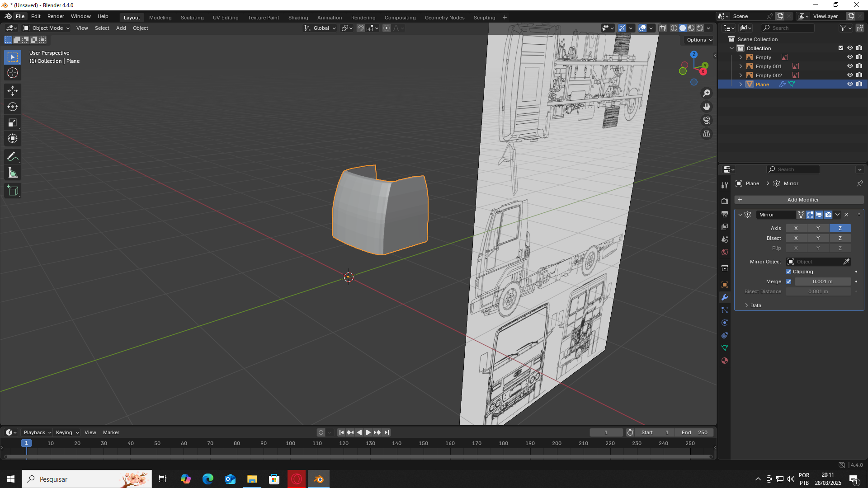Toggle camera view in viewport
The width and height of the screenshot is (868, 488).
pos(706,120)
